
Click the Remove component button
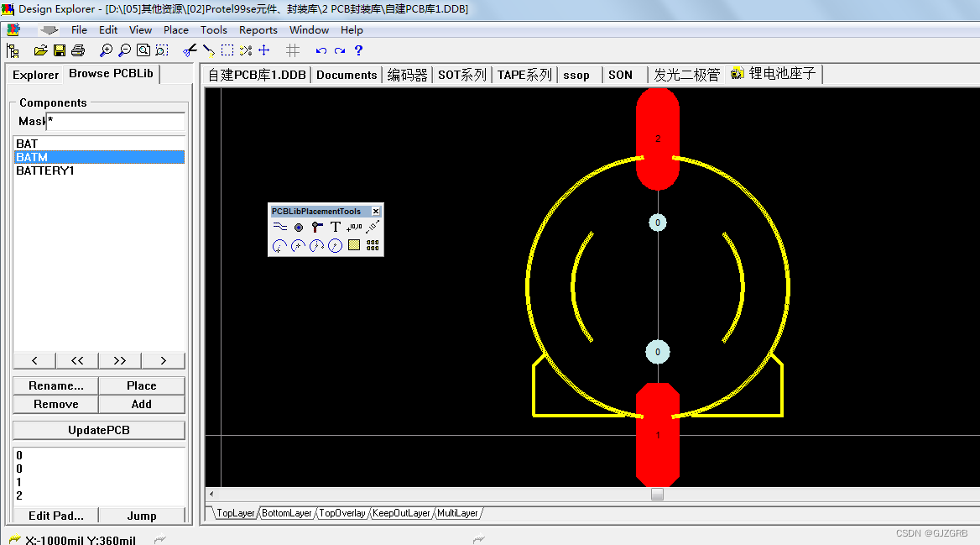pyautogui.click(x=55, y=404)
